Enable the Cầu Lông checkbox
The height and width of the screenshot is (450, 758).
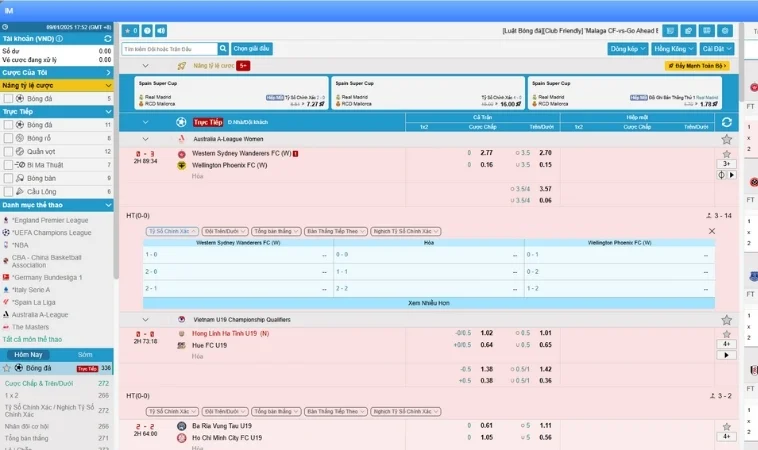point(9,190)
